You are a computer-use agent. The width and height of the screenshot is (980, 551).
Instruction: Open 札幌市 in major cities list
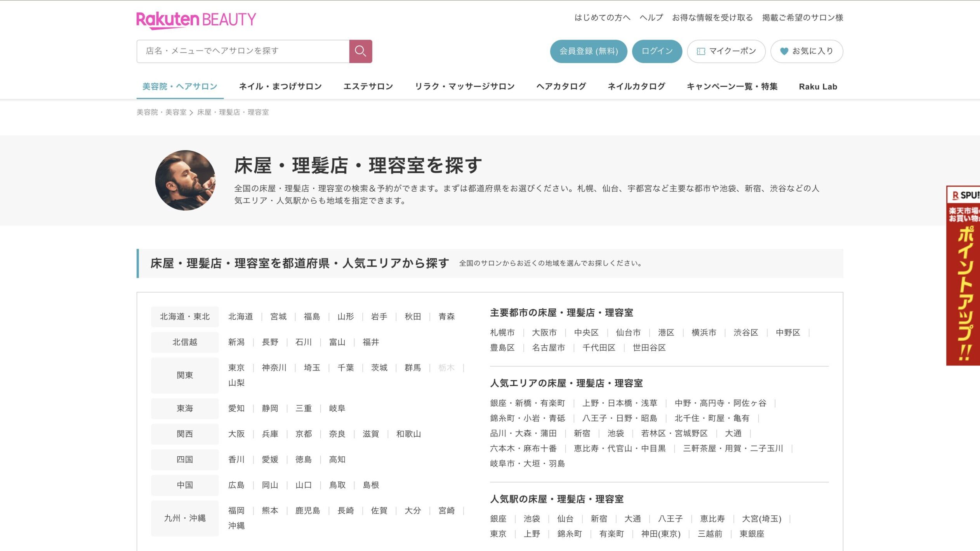click(x=502, y=333)
